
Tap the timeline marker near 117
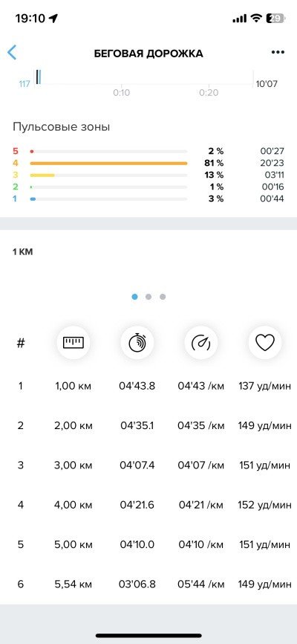38,77
